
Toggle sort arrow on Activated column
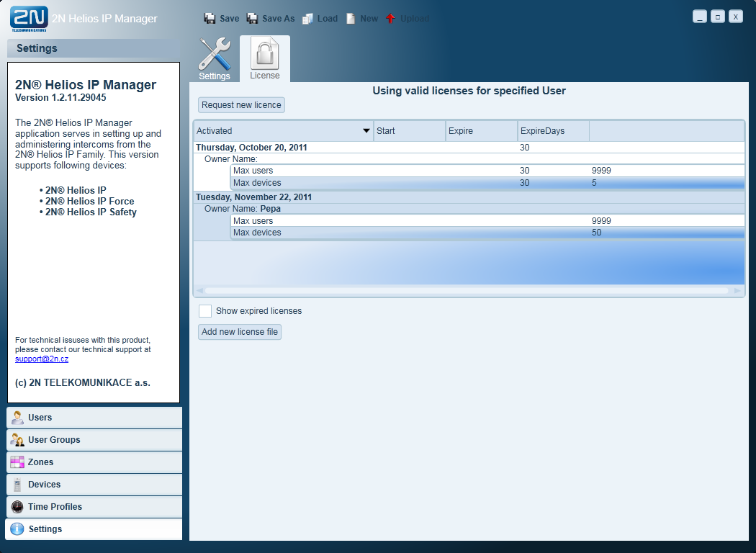click(x=366, y=130)
